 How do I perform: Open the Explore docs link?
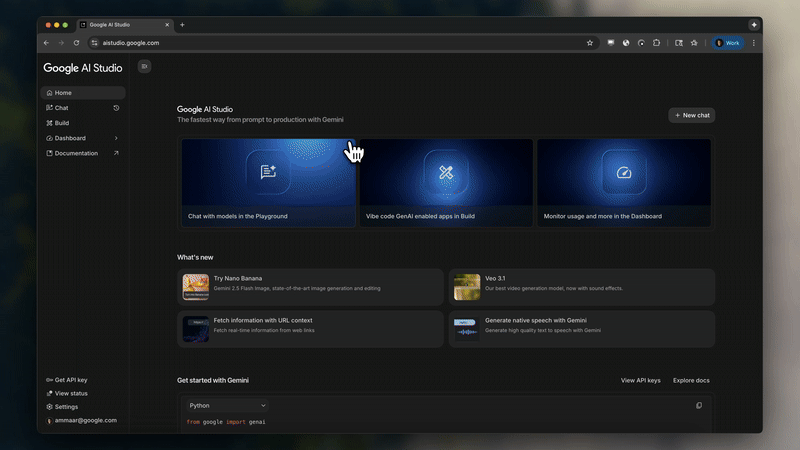click(x=691, y=381)
